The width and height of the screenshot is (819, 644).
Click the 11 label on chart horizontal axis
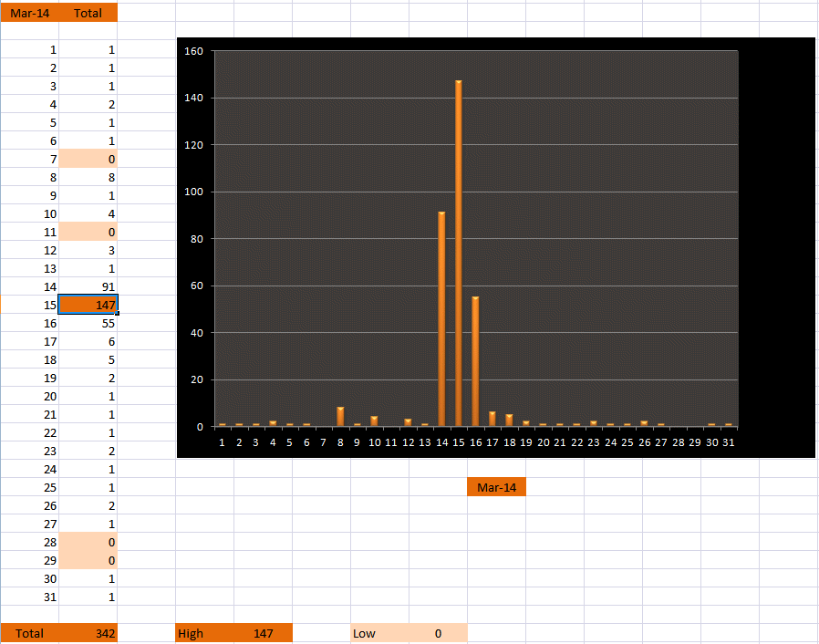(x=390, y=442)
